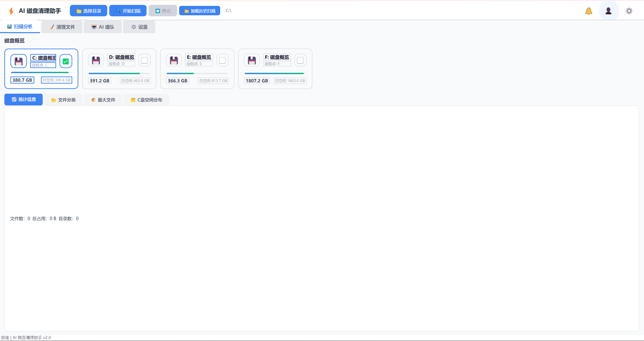Viewport: 644px width, 341px height.
Task: Click the 391.2 GB value
Action: [x=99, y=81]
